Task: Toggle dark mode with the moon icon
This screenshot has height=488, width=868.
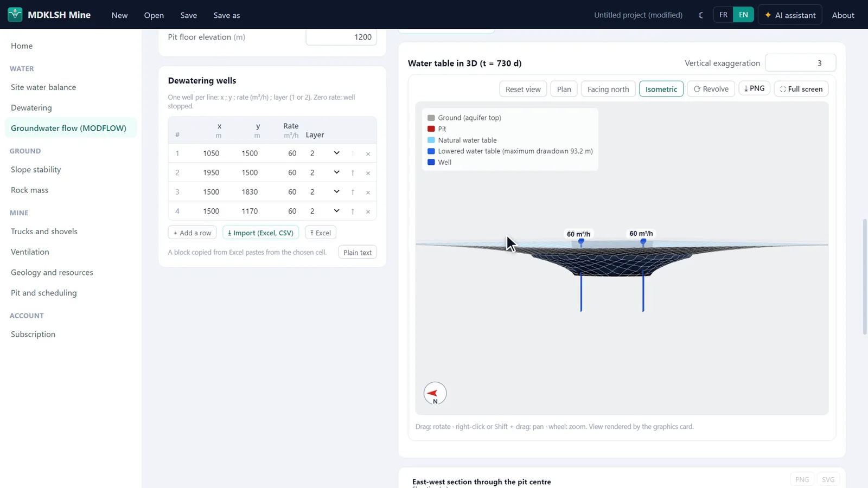Action: (701, 15)
